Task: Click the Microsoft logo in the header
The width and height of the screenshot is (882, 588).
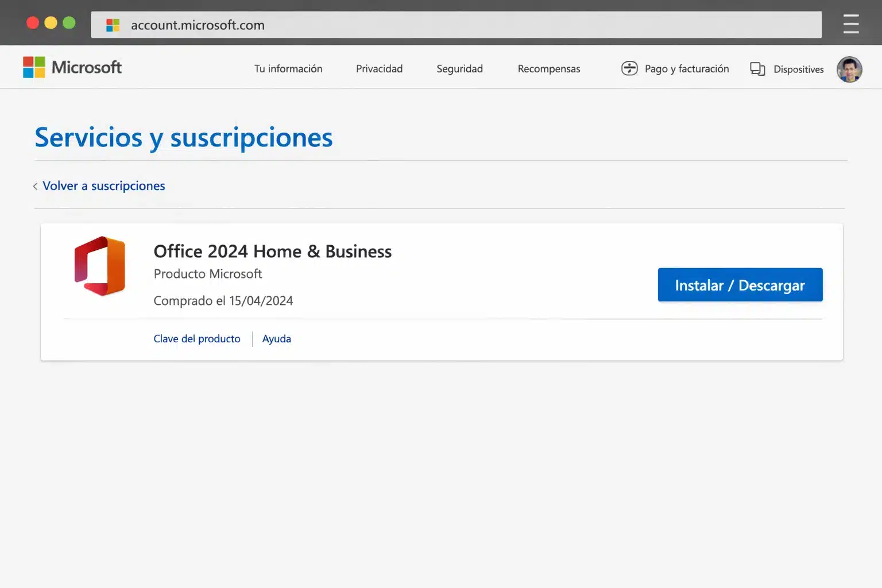Action: [x=72, y=67]
